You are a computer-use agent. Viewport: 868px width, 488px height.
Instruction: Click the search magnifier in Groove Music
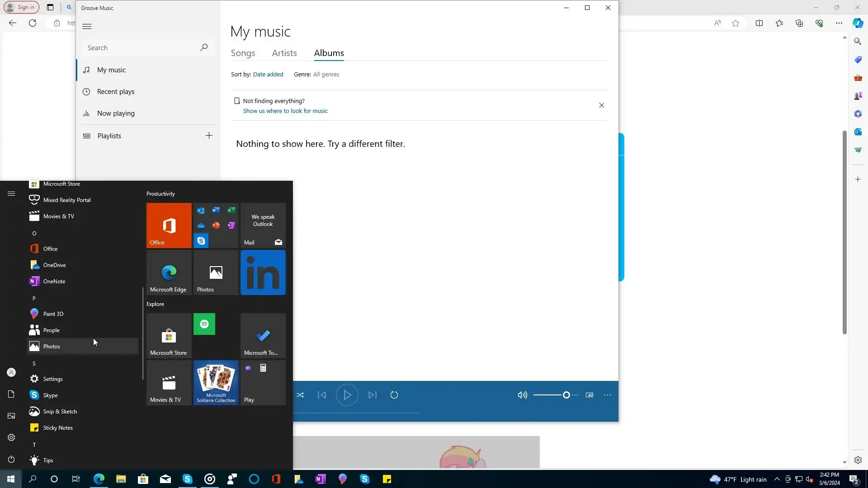tap(204, 47)
